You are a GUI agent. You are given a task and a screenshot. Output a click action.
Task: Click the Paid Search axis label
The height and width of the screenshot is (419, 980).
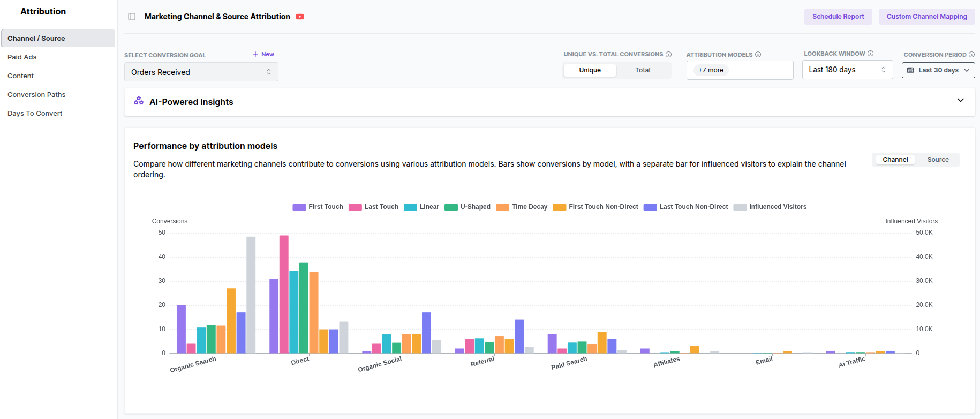[x=569, y=363]
